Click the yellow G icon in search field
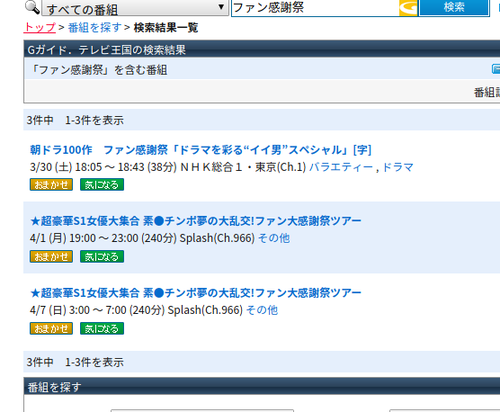The image size is (500, 412). pyautogui.click(x=408, y=7)
